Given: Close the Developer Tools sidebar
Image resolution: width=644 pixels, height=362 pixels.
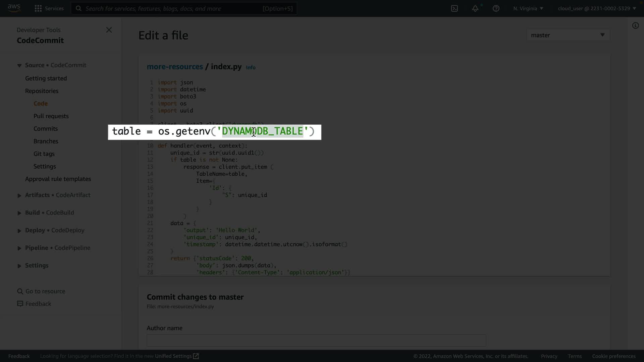Looking at the screenshot, I should coord(109,30).
